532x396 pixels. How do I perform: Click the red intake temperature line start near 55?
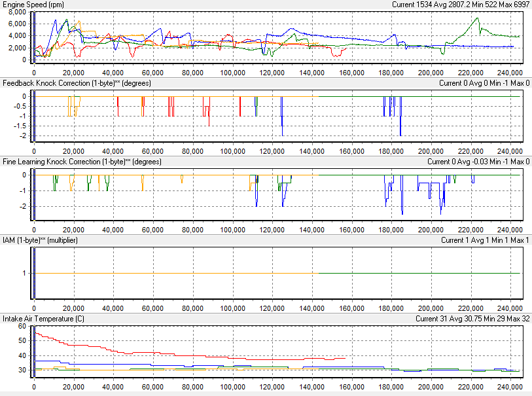click(37, 334)
